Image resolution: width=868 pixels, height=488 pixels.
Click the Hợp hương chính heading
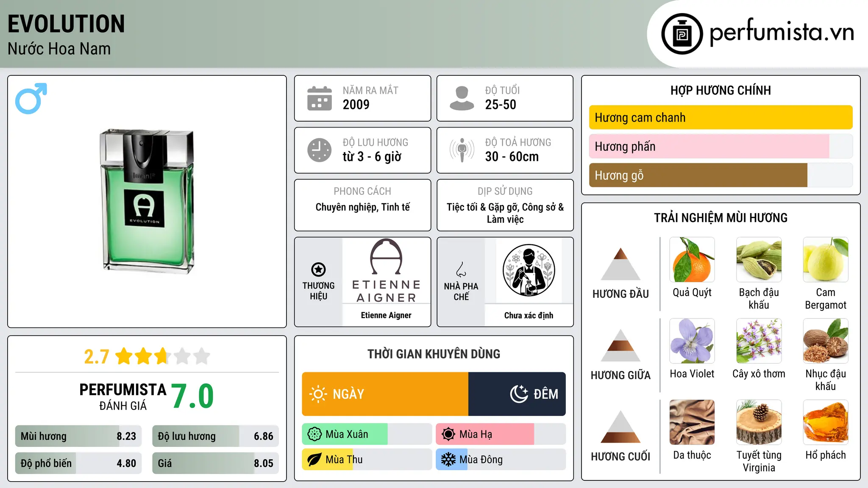(x=721, y=90)
